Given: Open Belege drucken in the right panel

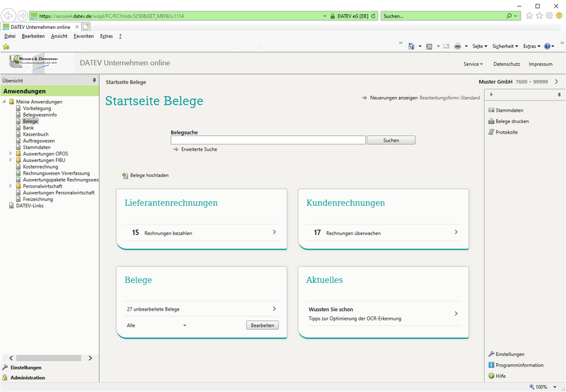Looking at the screenshot, I should (x=509, y=121).
